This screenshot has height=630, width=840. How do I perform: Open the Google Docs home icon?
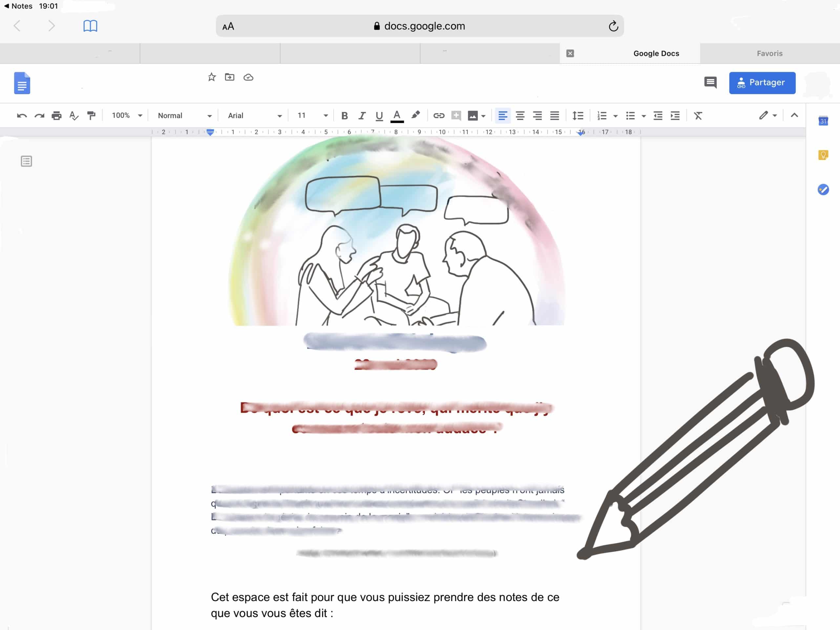coord(22,83)
